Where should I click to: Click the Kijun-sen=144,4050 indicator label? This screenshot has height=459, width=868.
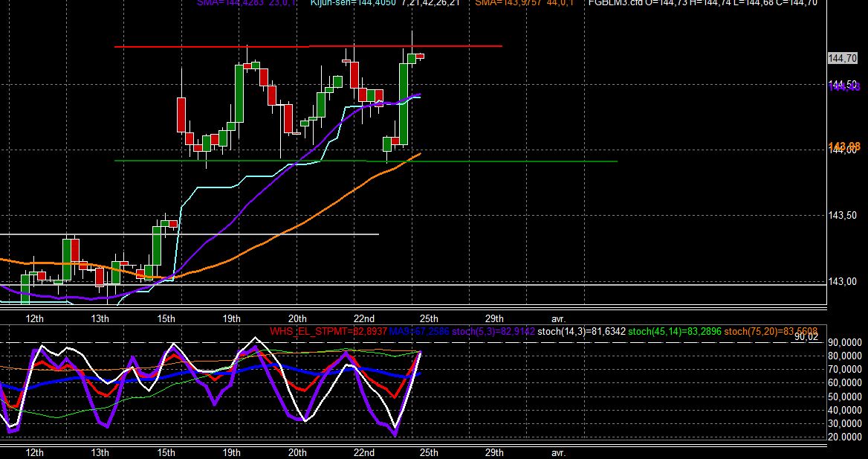click(x=352, y=3)
